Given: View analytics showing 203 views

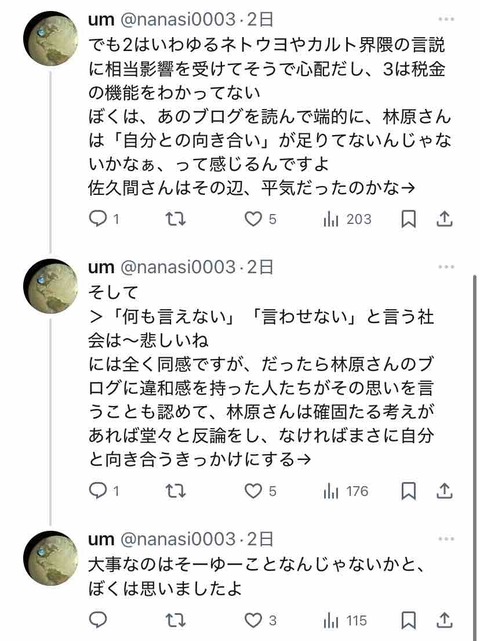Looking at the screenshot, I should click(x=347, y=220).
